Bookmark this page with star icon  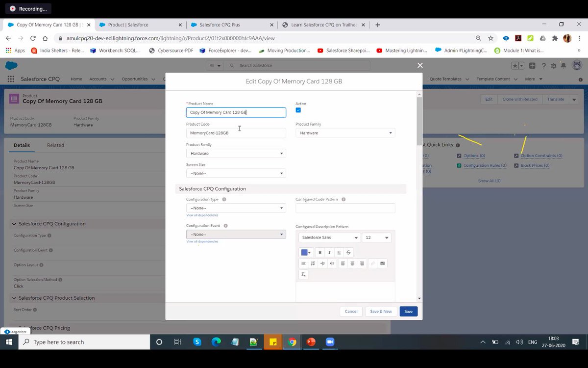[490, 38]
